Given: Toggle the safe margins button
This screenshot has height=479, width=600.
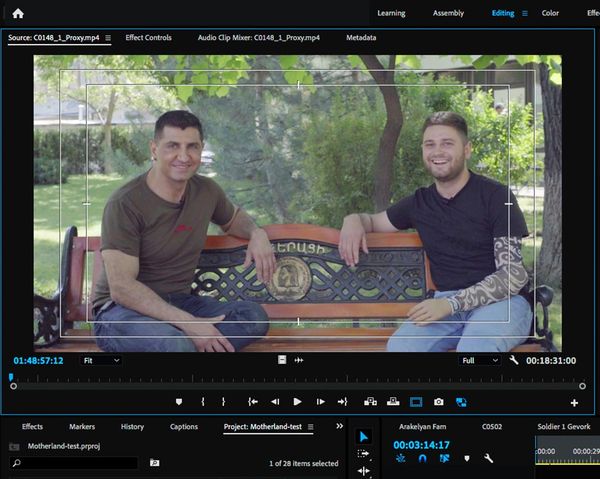Looking at the screenshot, I should tap(416, 402).
